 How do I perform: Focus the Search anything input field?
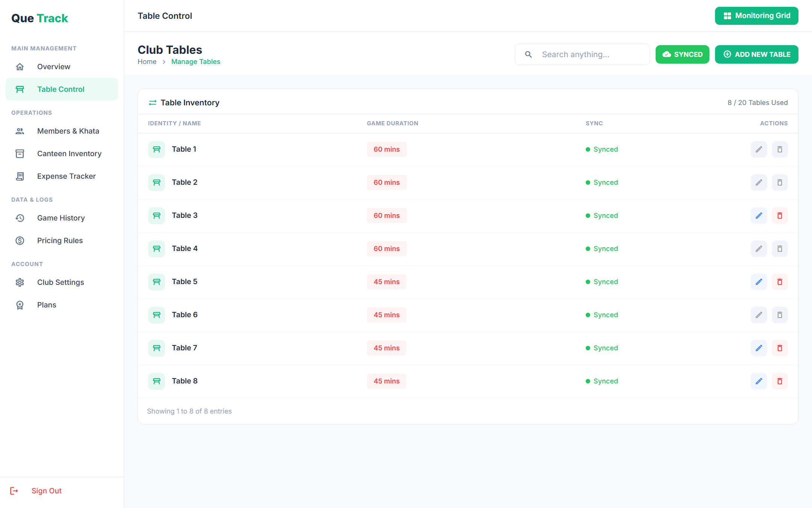point(582,55)
